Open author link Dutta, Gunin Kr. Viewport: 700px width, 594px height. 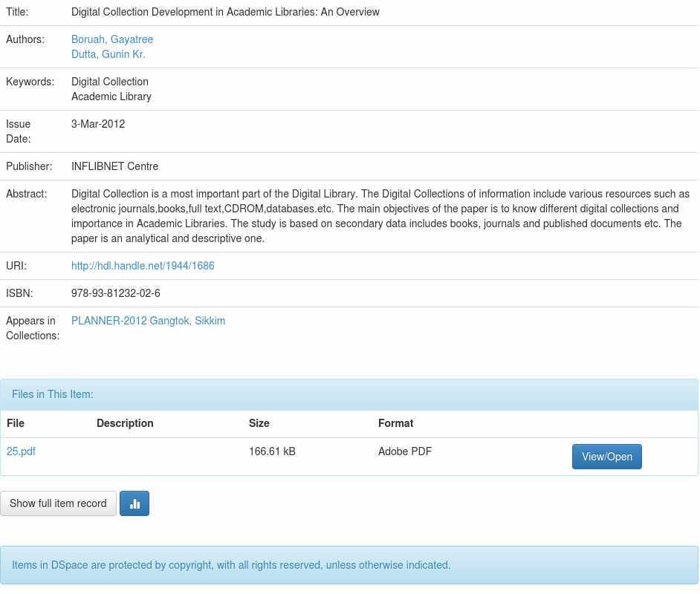[x=108, y=54]
